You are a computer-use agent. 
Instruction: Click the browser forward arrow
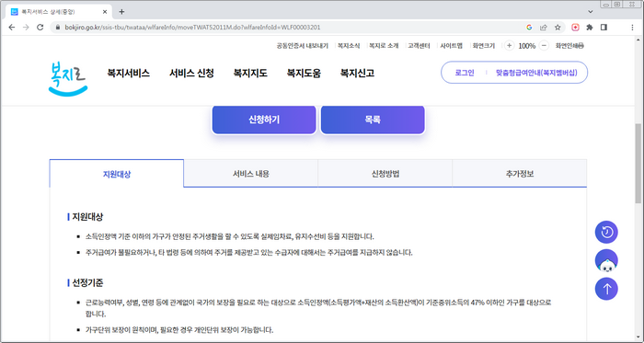point(26,28)
